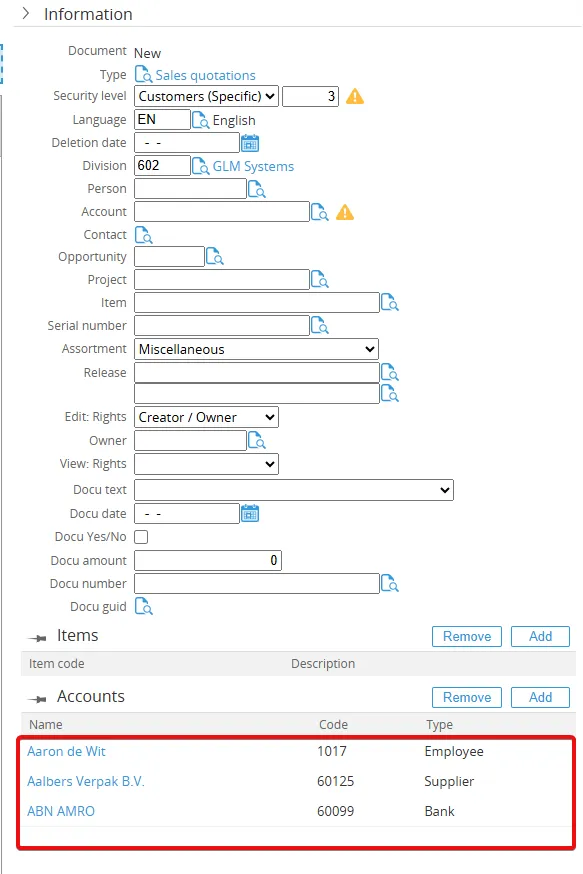Image resolution: width=583 pixels, height=874 pixels.
Task: Open the Docu date calendar icon
Action: 250,513
